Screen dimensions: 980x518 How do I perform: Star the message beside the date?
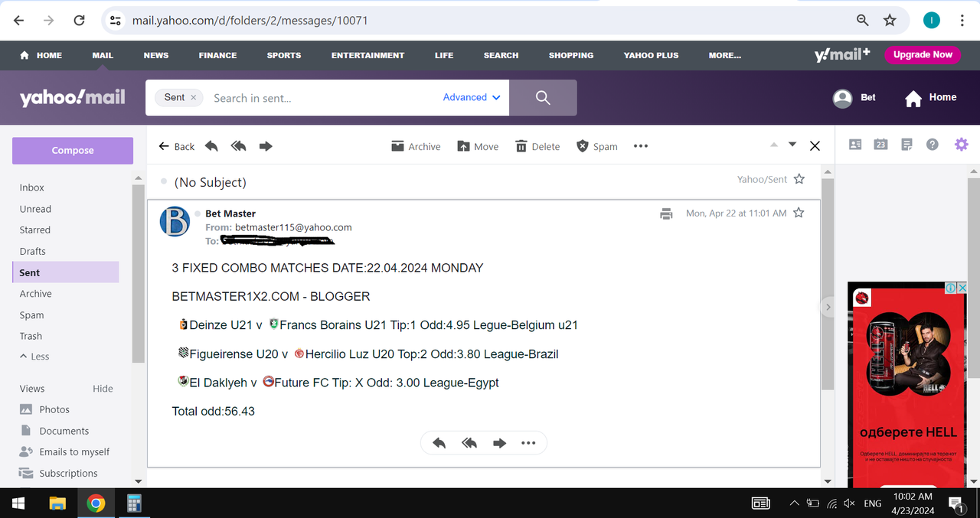pyautogui.click(x=799, y=213)
